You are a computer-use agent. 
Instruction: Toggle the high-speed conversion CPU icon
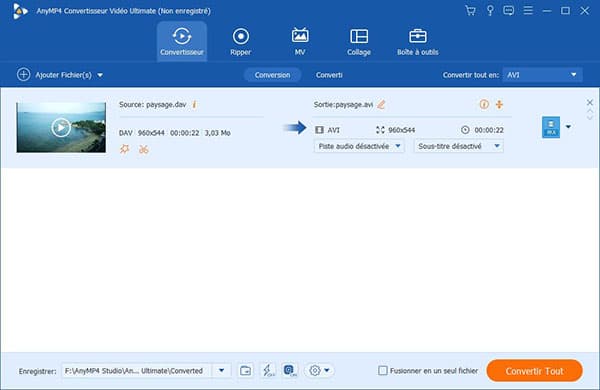[290, 370]
